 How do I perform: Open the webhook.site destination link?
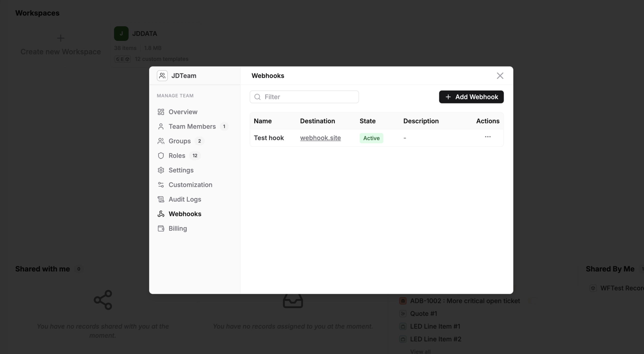point(321,138)
